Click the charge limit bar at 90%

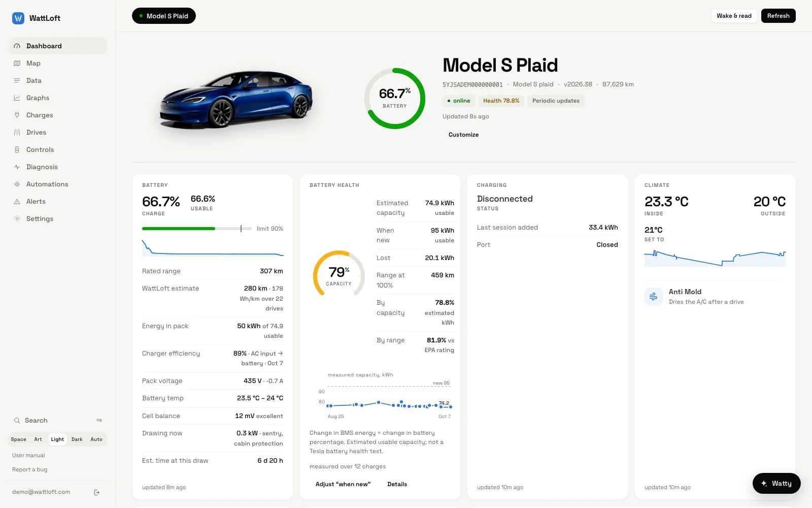click(197, 229)
